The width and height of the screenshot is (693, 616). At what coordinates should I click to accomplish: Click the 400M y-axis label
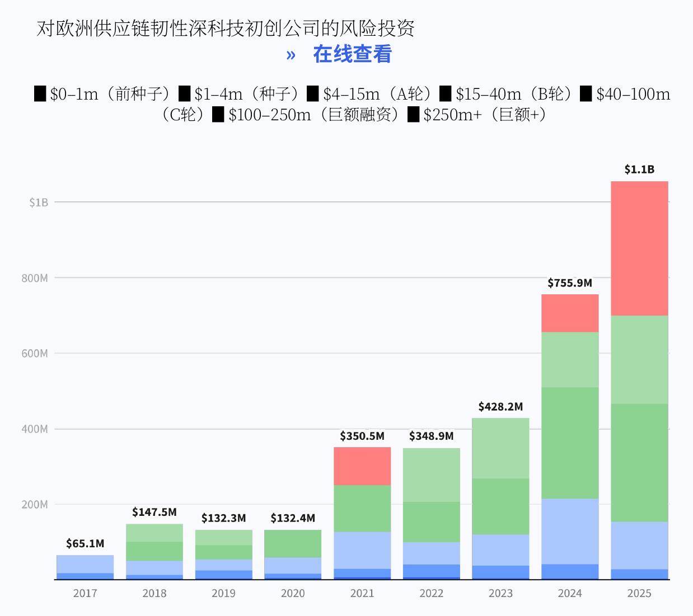point(35,429)
